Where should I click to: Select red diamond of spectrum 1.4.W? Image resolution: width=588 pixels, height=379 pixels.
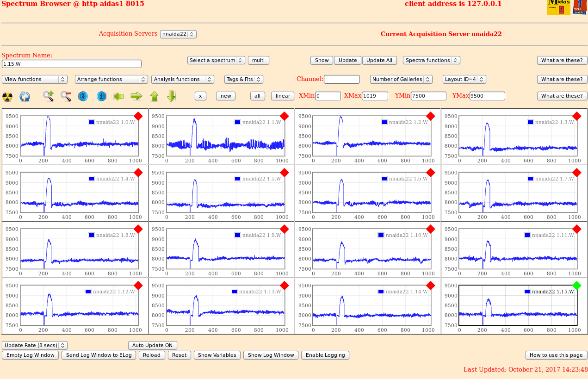[x=138, y=173]
